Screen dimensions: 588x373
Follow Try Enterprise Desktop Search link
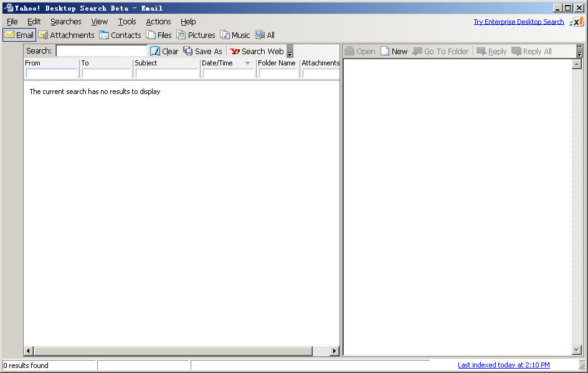(x=519, y=22)
